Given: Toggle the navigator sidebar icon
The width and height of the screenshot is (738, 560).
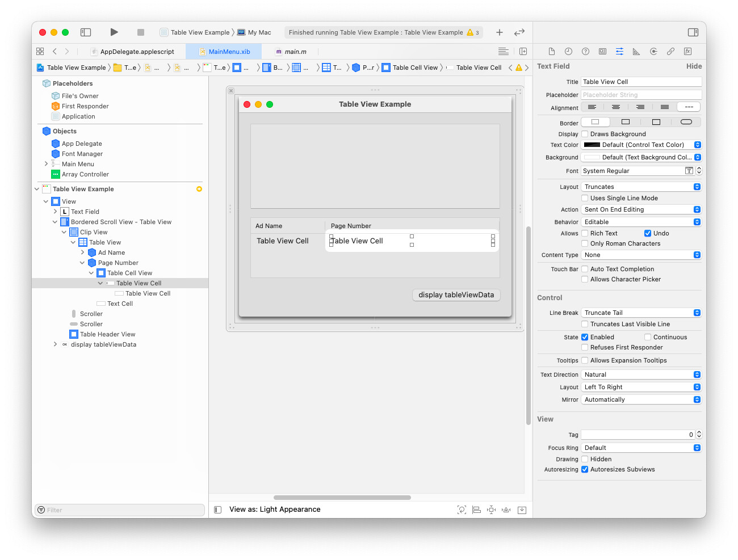Looking at the screenshot, I should pyautogui.click(x=86, y=32).
